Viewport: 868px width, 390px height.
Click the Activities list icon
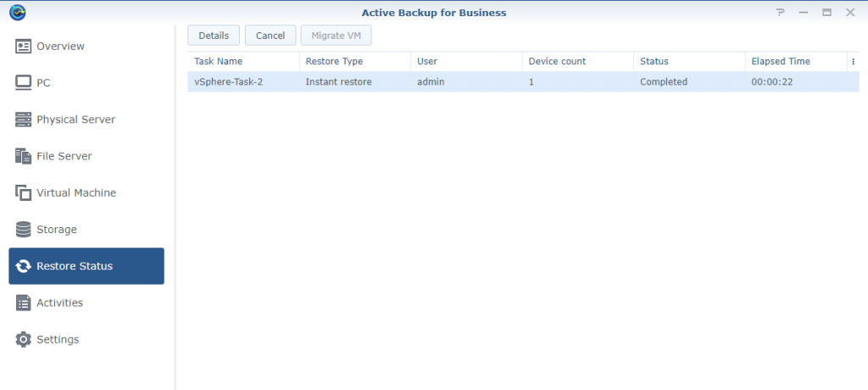pyautogui.click(x=24, y=303)
